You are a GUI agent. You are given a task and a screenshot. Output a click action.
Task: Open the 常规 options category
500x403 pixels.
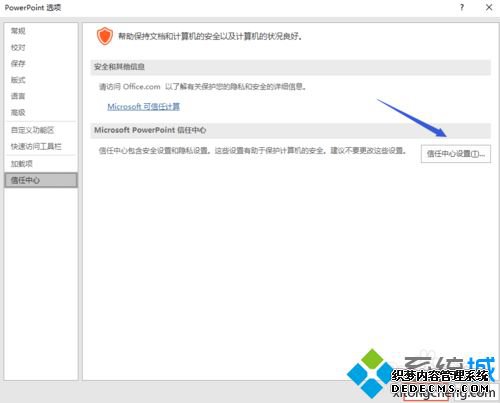[x=18, y=31]
